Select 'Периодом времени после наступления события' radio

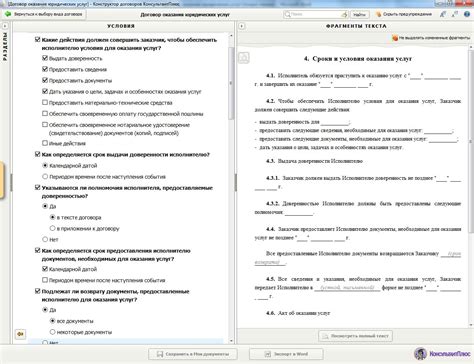coord(45,176)
